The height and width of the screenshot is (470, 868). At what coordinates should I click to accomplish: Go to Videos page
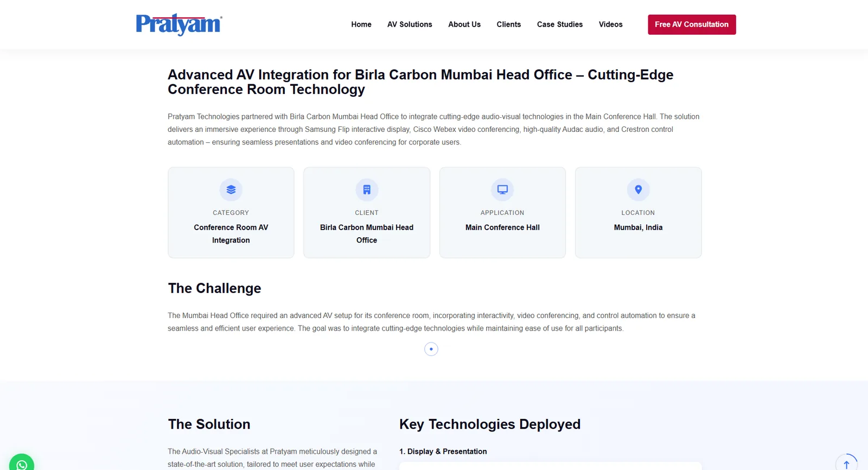611,24
